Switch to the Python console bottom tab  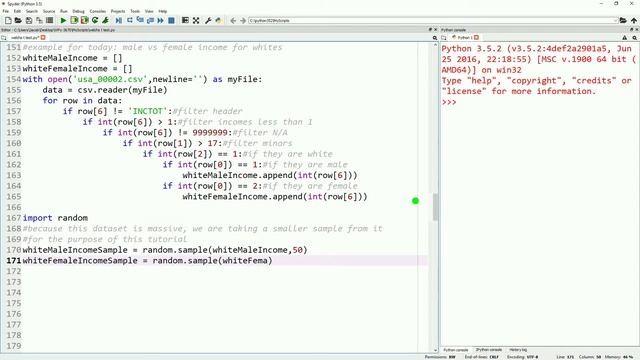456,350
